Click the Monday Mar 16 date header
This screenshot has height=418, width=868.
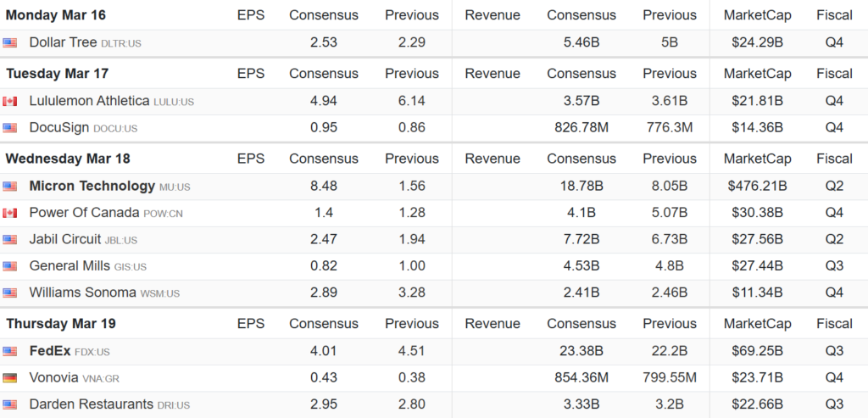tap(56, 15)
